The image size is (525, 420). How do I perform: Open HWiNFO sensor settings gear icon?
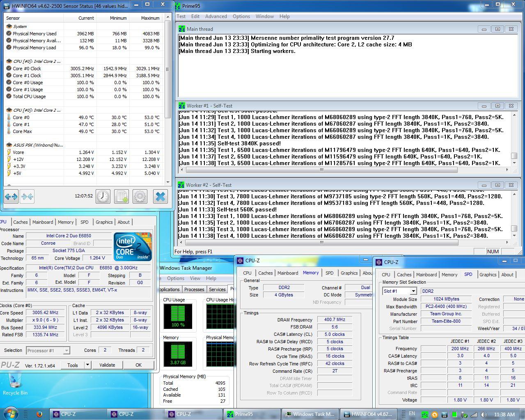(x=140, y=197)
